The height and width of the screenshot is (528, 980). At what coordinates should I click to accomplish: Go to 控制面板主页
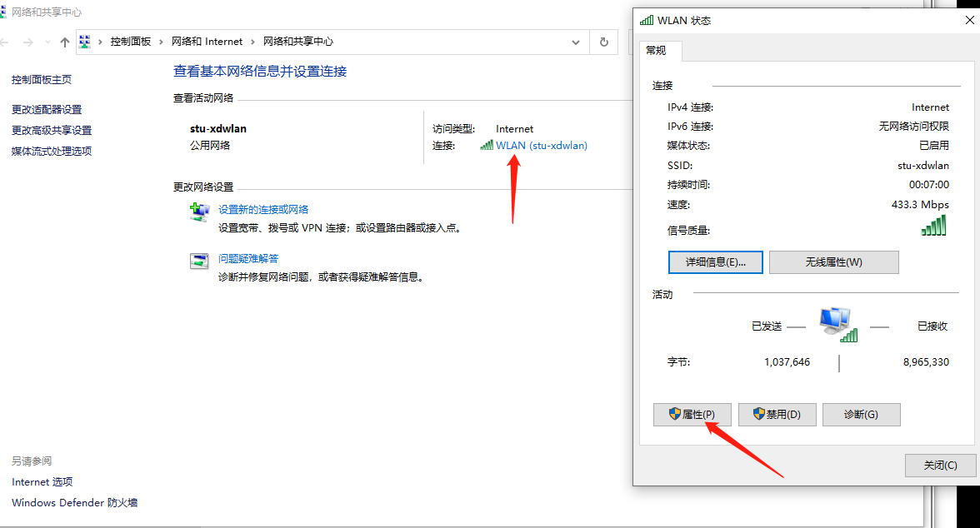pos(42,80)
